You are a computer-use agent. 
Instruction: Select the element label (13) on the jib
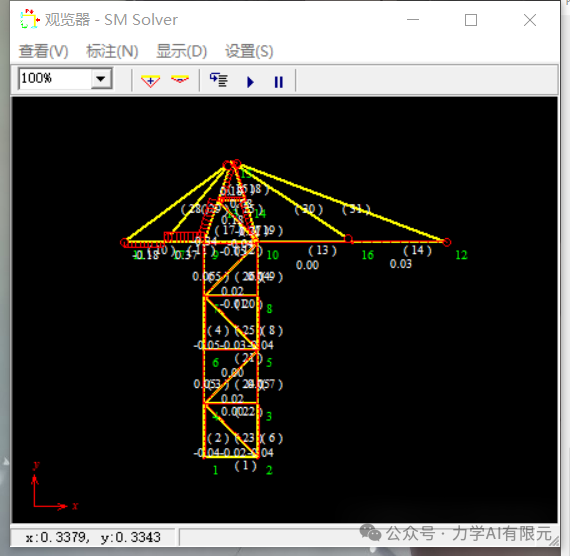pyautogui.click(x=322, y=250)
